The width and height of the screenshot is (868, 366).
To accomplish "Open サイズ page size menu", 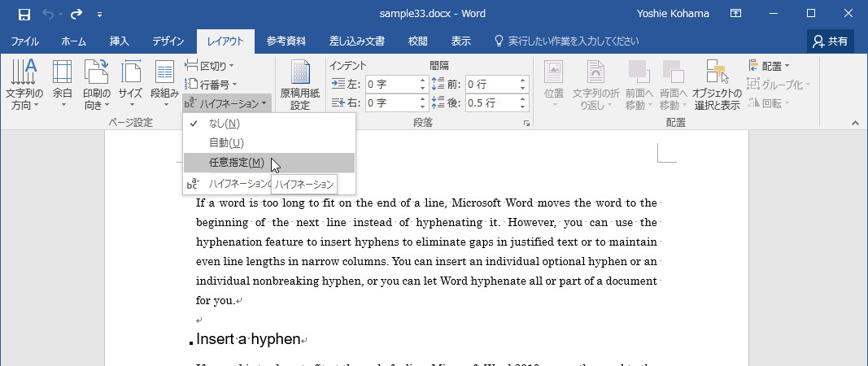I will 131,84.
